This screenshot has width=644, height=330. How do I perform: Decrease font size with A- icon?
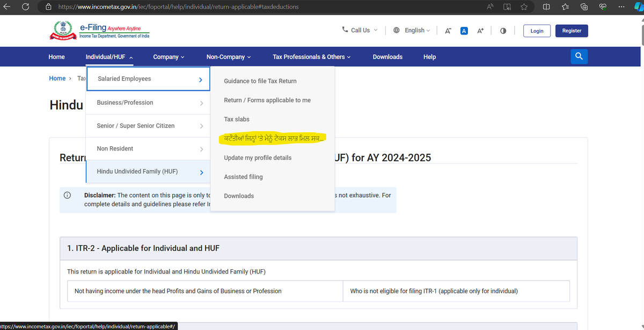pos(448,31)
